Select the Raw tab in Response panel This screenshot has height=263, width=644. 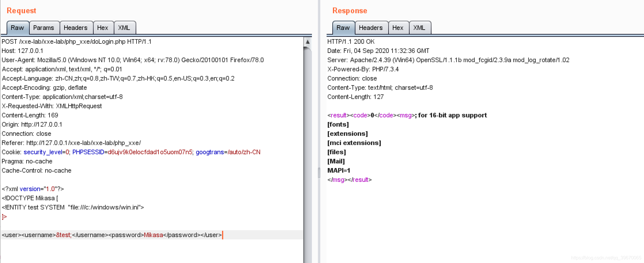click(x=343, y=28)
